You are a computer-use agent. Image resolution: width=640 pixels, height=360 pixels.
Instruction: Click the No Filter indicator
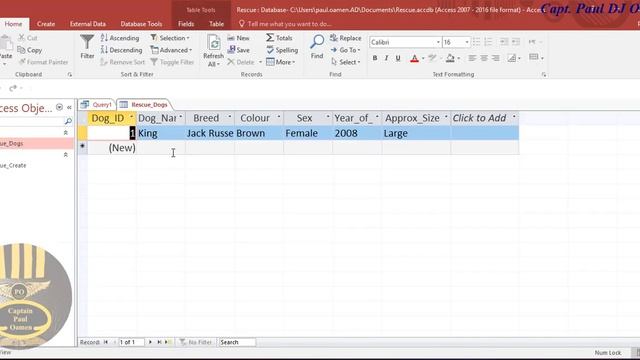196,342
